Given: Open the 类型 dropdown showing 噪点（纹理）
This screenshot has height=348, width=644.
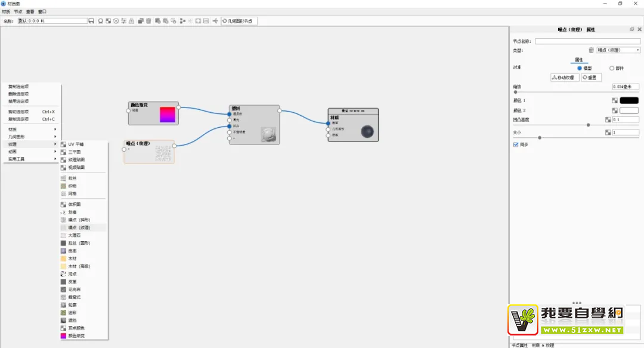Looking at the screenshot, I should pyautogui.click(x=618, y=50).
